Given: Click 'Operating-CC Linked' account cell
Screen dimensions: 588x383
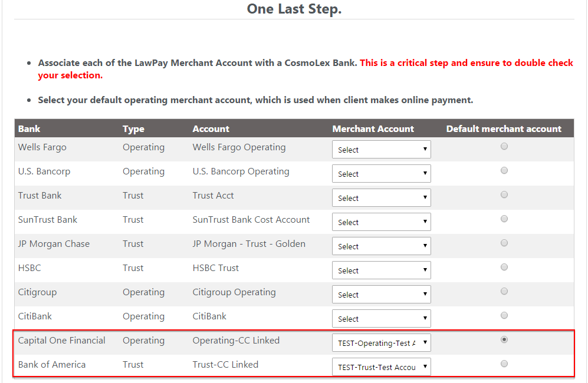Looking at the screenshot, I should (236, 341).
